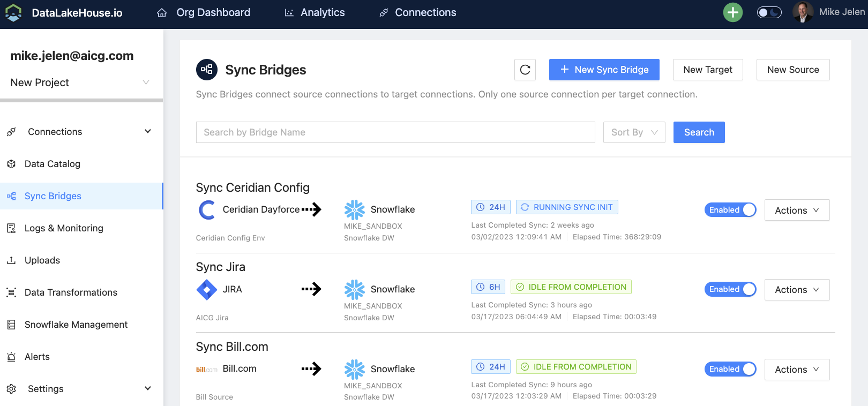Disable the Sync Ceridian Config bridge toggle
868x406 pixels.
coord(730,210)
